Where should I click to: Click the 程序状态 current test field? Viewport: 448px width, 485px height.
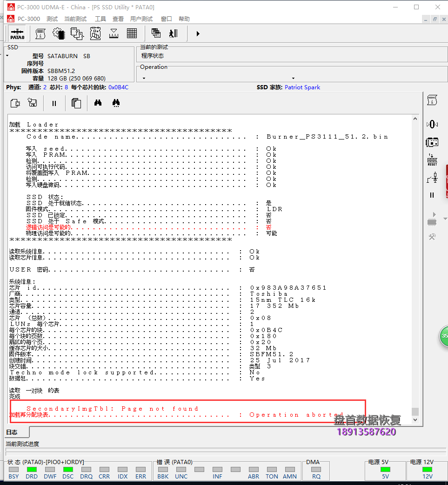(292, 56)
